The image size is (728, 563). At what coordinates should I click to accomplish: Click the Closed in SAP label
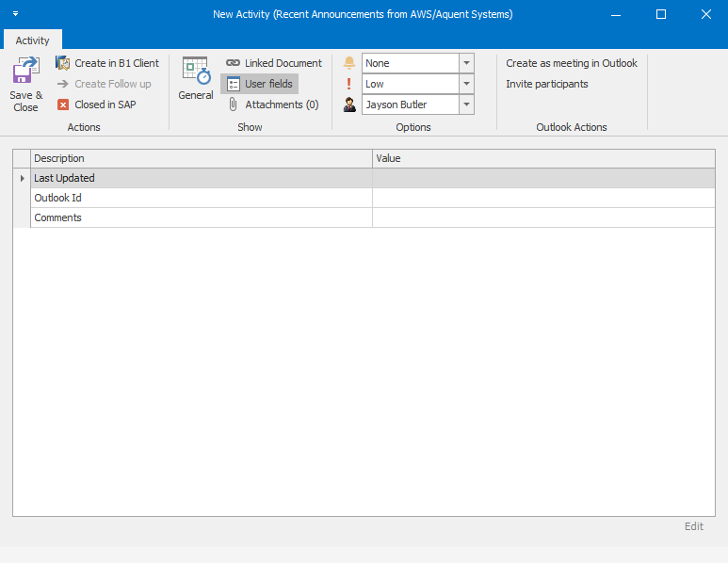[x=105, y=105]
